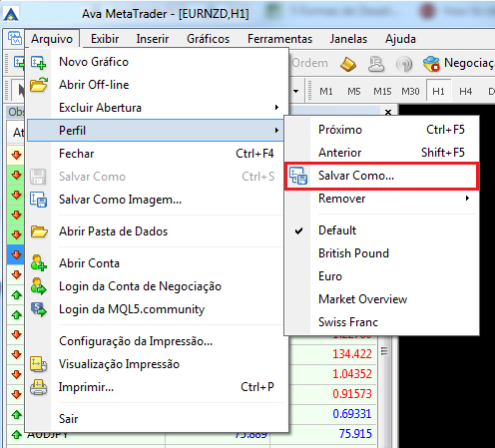This screenshot has height=448, width=495.
Task: Click the yellow book icon in toolbar
Action: click(348, 64)
